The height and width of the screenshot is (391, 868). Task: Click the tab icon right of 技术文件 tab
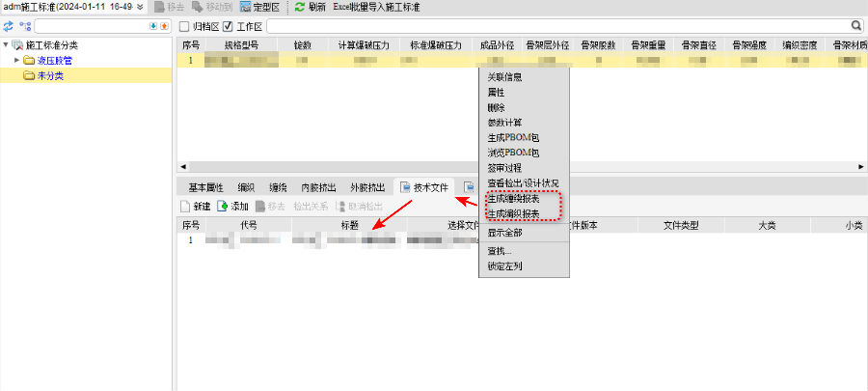[469, 187]
